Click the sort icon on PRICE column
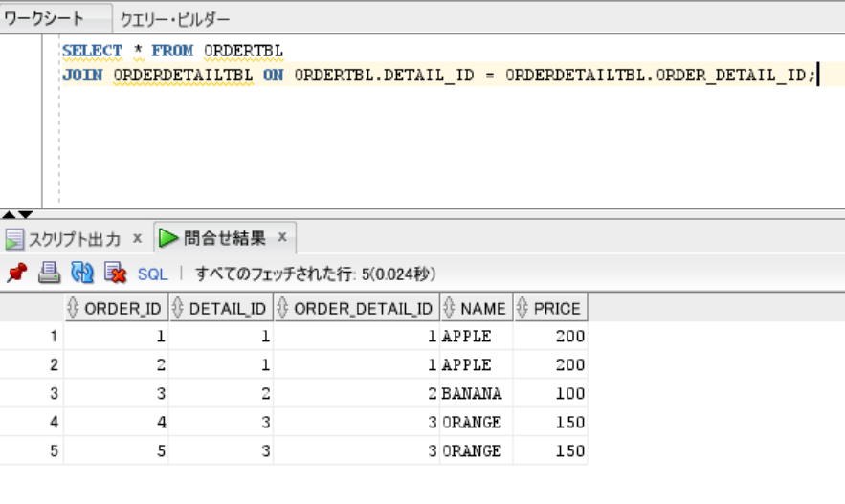This screenshot has height=504, width=845. pyautogui.click(x=523, y=308)
